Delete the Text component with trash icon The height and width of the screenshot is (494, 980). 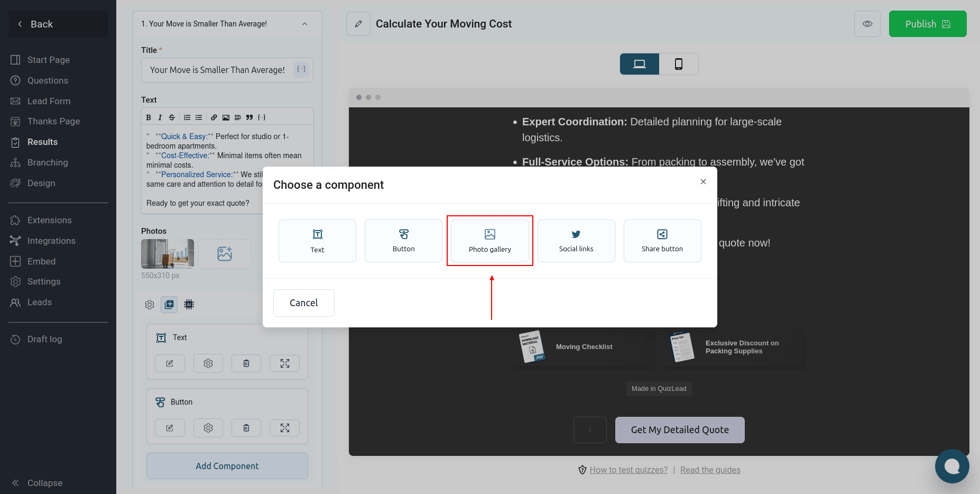pos(246,363)
